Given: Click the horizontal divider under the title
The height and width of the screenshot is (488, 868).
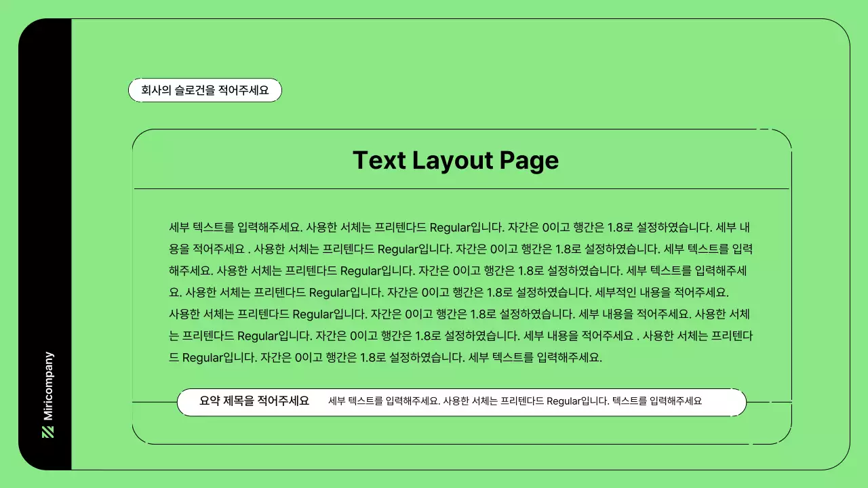Looking at the screenshot, I should (462, 188).
